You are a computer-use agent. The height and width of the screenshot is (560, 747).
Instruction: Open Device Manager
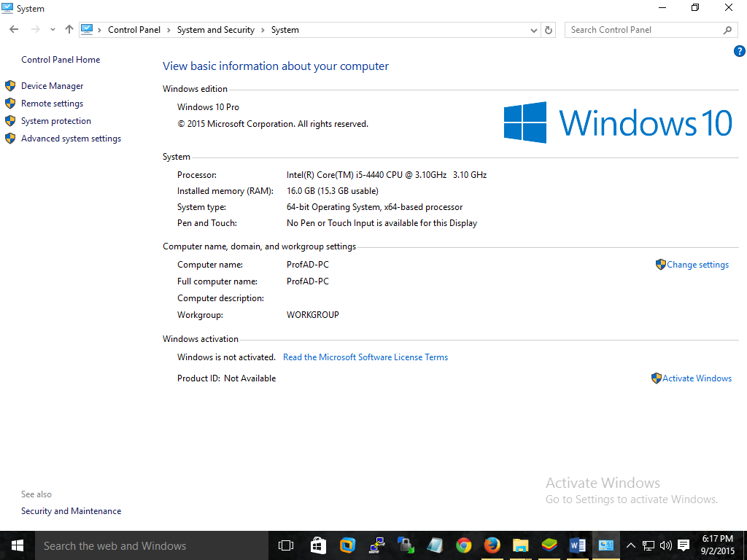tap(52, 86)
